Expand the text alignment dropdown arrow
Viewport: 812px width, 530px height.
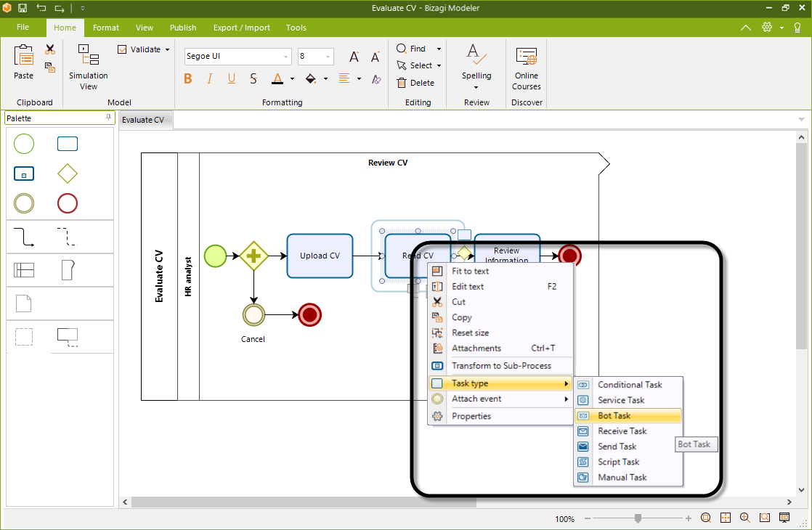359,78
